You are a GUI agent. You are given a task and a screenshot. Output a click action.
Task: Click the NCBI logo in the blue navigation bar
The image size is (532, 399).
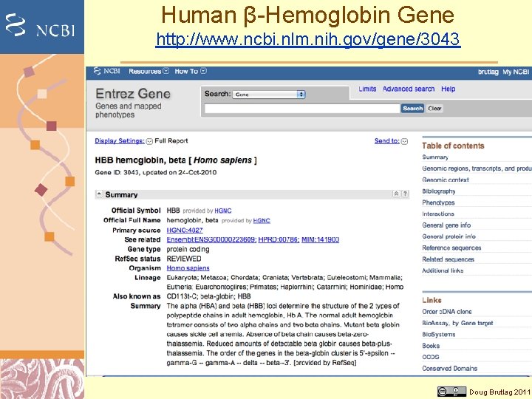pos(107,71)
